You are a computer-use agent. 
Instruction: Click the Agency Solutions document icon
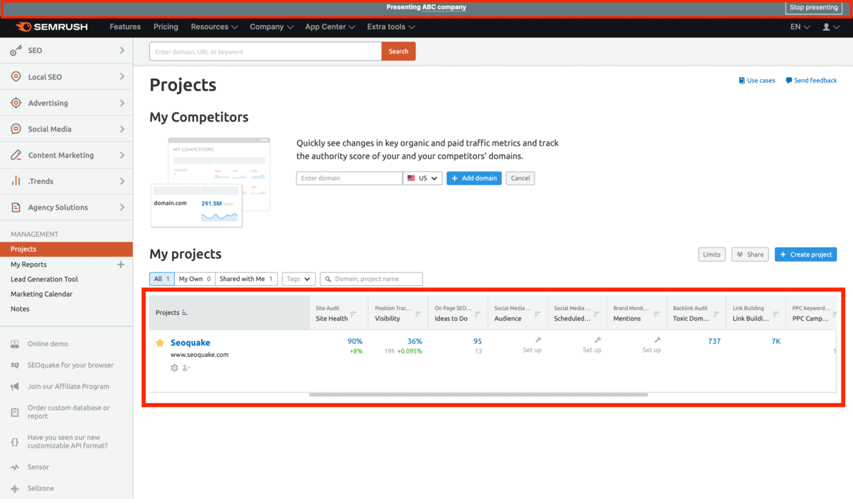point(16,208)
